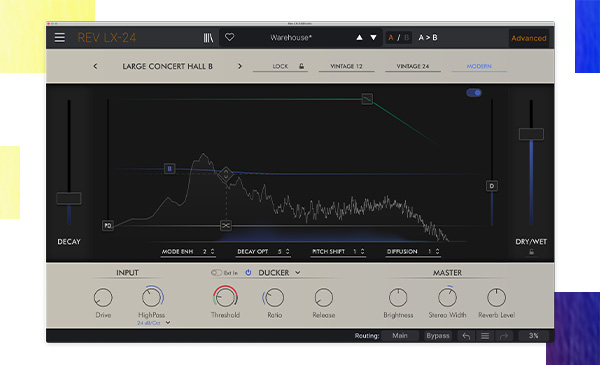The height and width of the screenshot is (365, 600).
Task: Select the Vintage 12 tab
Action: 346,66
